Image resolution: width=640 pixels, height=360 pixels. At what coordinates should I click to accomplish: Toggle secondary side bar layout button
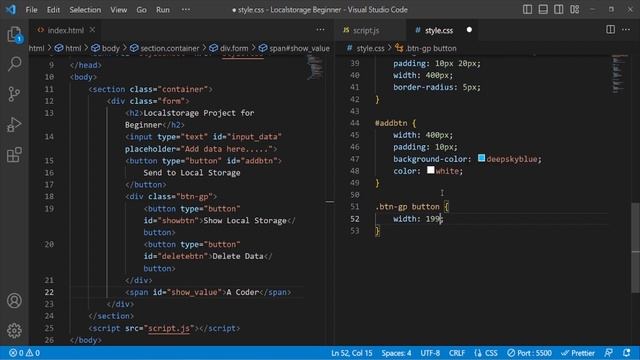click(558, 9)
